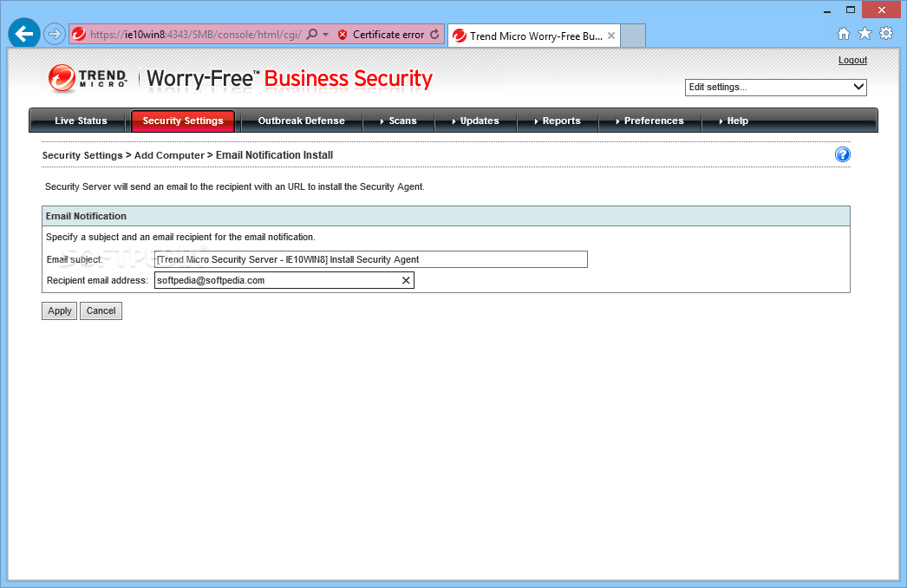The image size is (907, 588).
Task: Click the address bar URL text
Action: pos(195,35)
